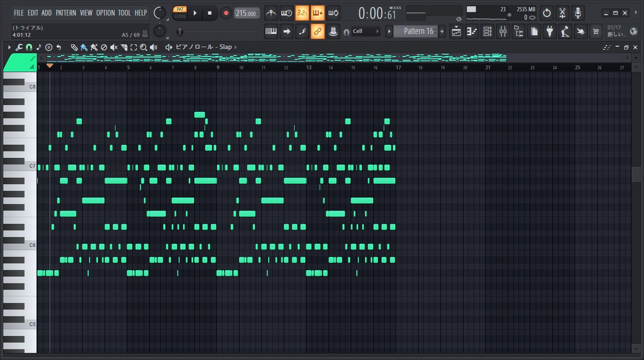Toggle wait for input before playing
This screenshot has width=644, height=360.
[287, 13]
